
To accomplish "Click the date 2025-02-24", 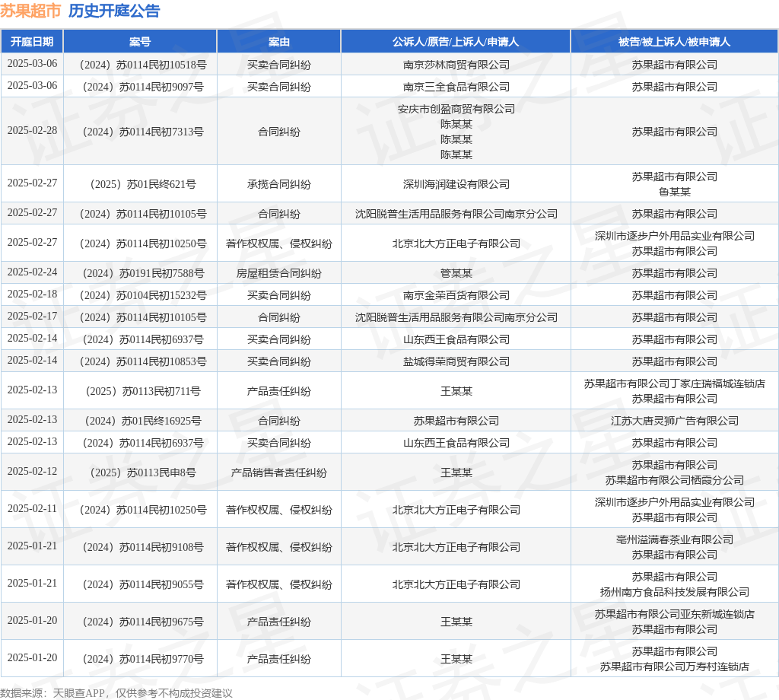I will point(32,272).
